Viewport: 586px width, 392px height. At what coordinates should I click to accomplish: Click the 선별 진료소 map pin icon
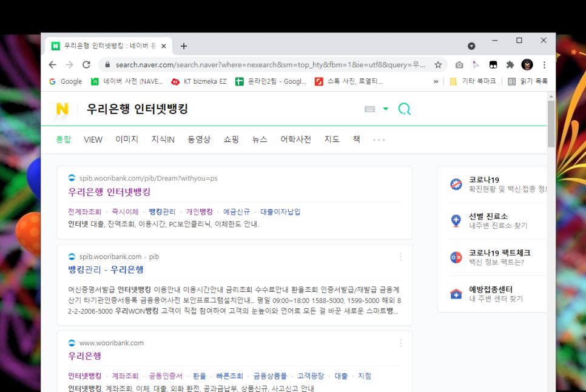pos(456,221)
